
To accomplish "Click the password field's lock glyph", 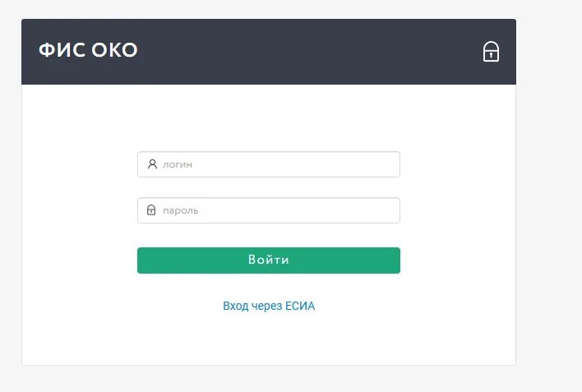I will click(151, 210).
